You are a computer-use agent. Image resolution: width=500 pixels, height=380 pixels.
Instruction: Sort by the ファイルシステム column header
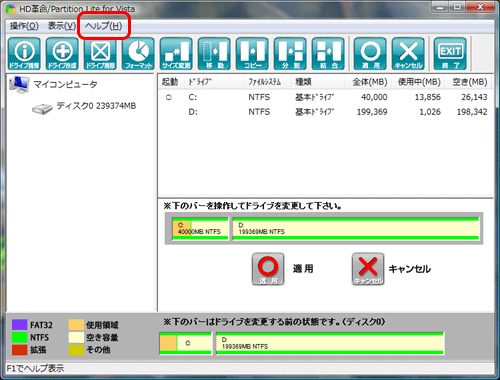(268, 82)
